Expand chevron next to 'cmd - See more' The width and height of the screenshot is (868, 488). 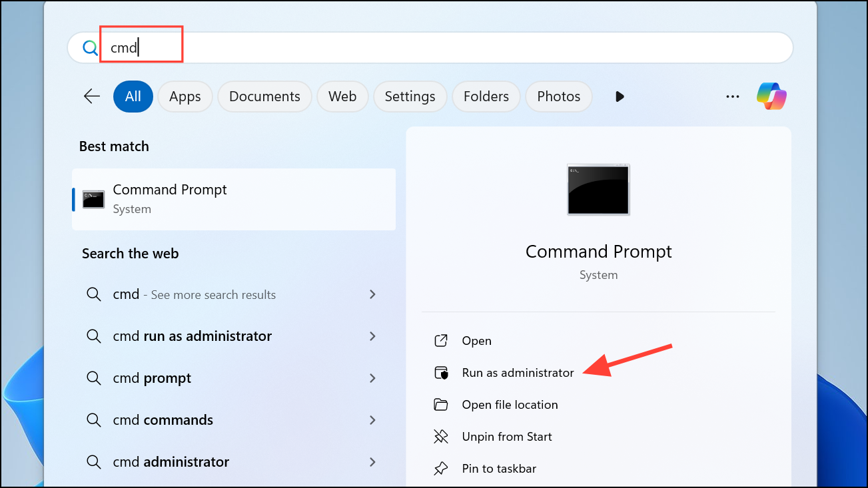(372, 294)
